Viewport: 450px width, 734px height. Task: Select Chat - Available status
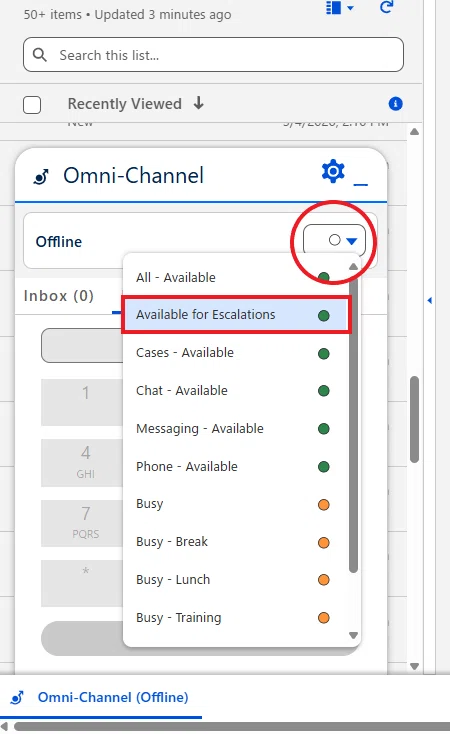click(x=236, y=390)
